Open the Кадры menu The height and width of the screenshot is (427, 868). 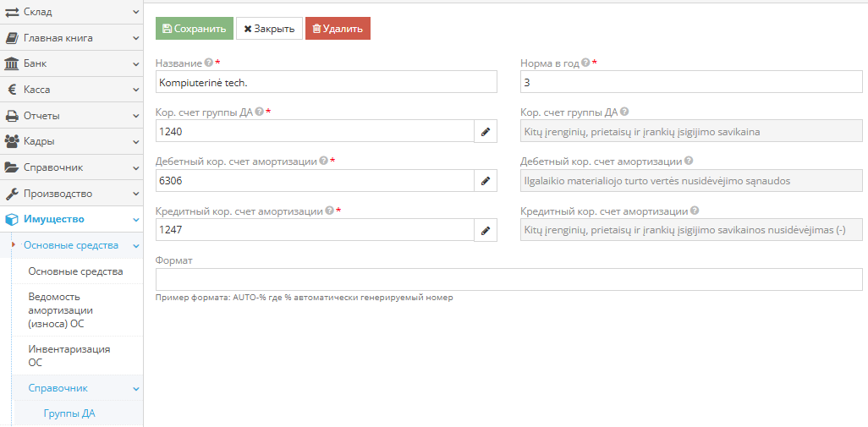tap(71, 141)
